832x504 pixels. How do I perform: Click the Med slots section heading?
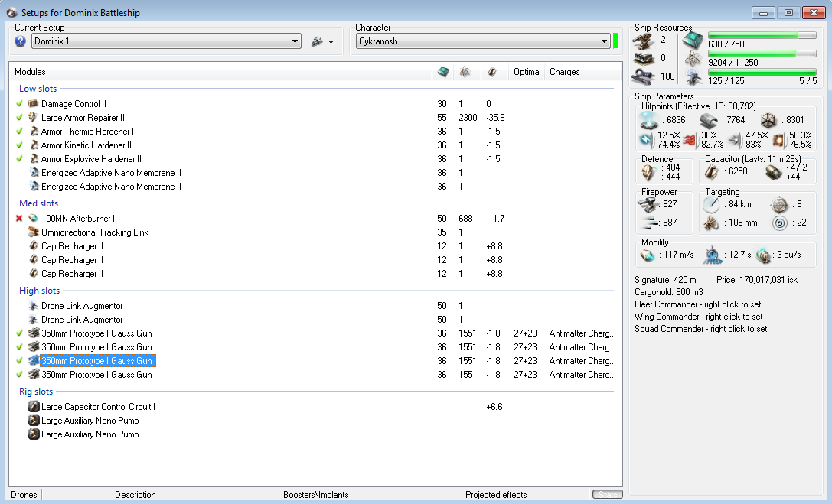(x=39, y=203)
